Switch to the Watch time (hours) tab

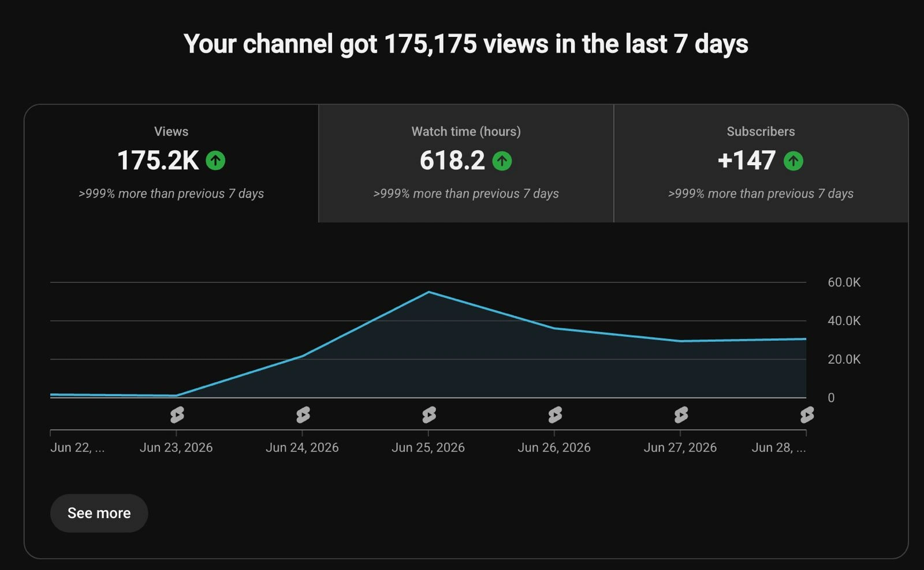(466, 163)
